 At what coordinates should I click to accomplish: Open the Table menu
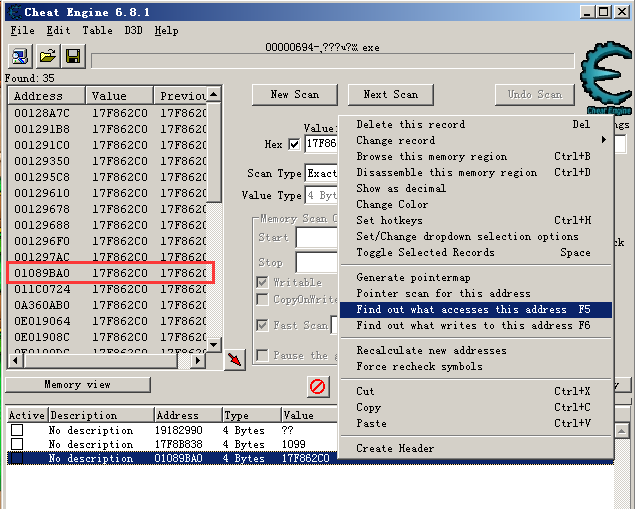tap(97, 31)
